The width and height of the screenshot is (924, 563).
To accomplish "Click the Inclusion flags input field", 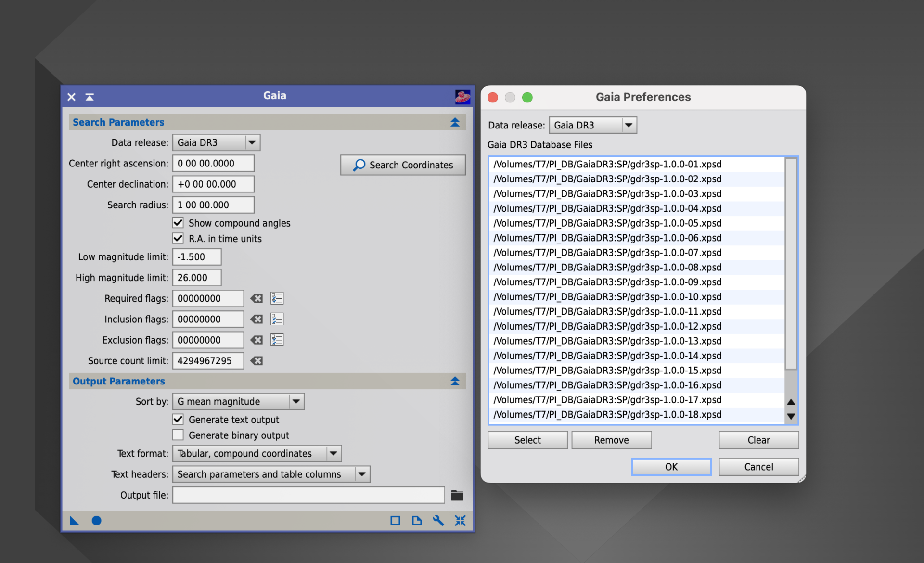I will click(x=208, y=319).
